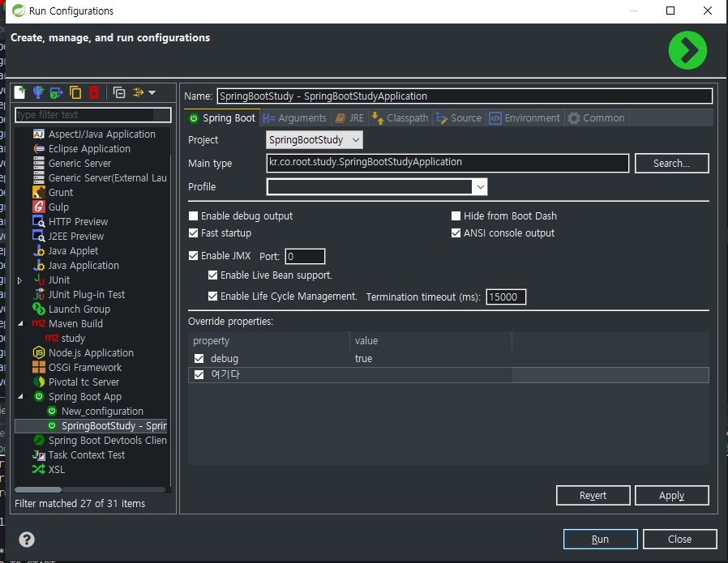Click the Revert button

(593, 495)
